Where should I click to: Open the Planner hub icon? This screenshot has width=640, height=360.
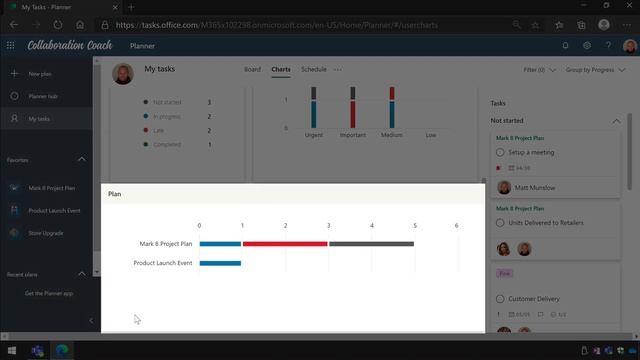(14, 96)
